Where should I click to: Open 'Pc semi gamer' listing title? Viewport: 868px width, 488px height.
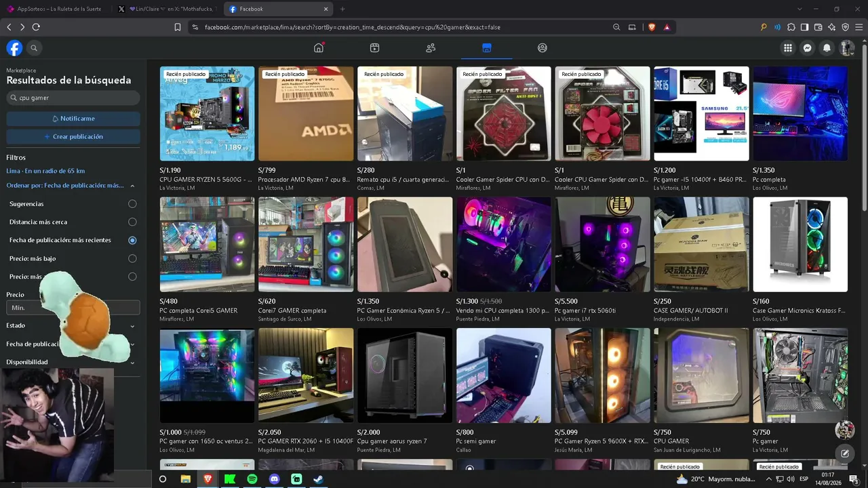click(476, 441)
